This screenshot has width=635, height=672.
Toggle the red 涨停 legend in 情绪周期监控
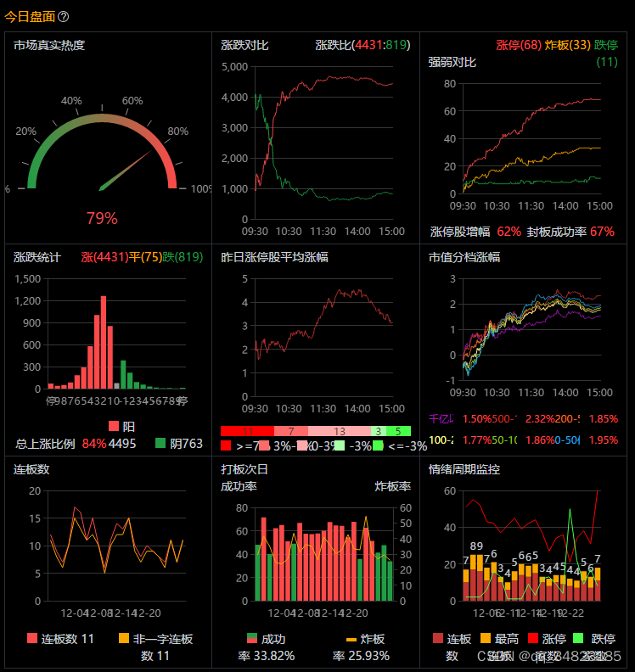(547, 639)
